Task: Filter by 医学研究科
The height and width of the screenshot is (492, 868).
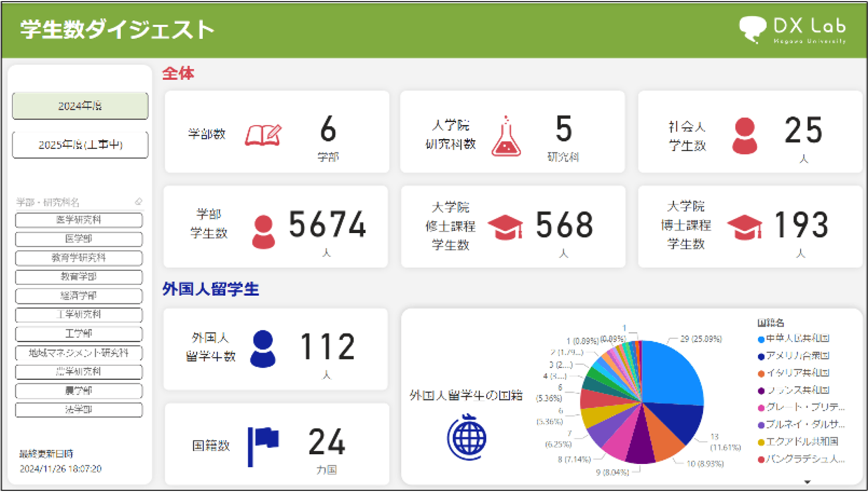Action: click(79, 219)
